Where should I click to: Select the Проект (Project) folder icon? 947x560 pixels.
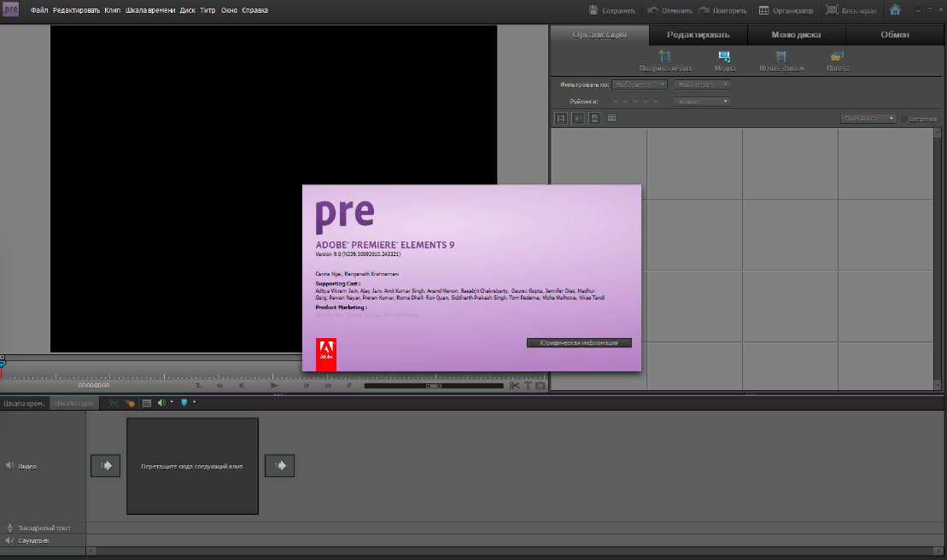(x=837, y=56)
